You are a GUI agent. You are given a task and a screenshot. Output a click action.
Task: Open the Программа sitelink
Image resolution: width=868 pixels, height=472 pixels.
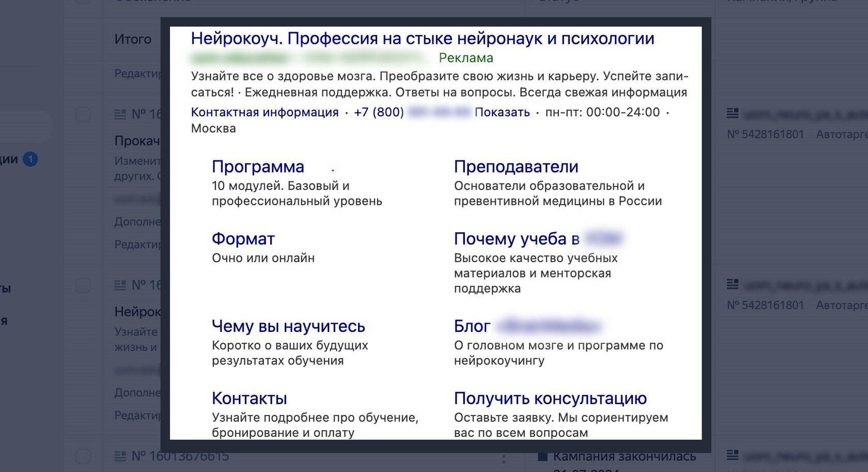[x=258, y=166]
